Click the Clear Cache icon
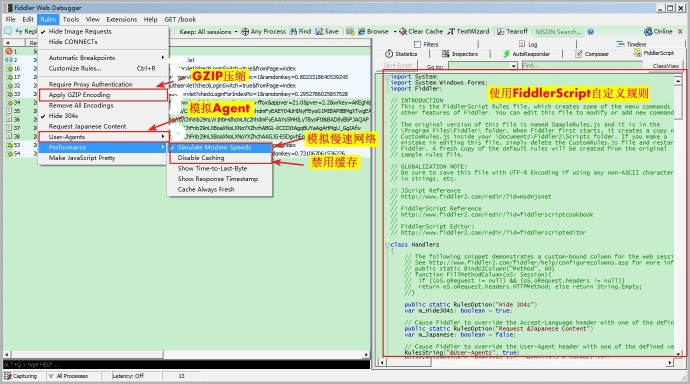This screenshot has width=690, height=384. [x=403, y=32]
